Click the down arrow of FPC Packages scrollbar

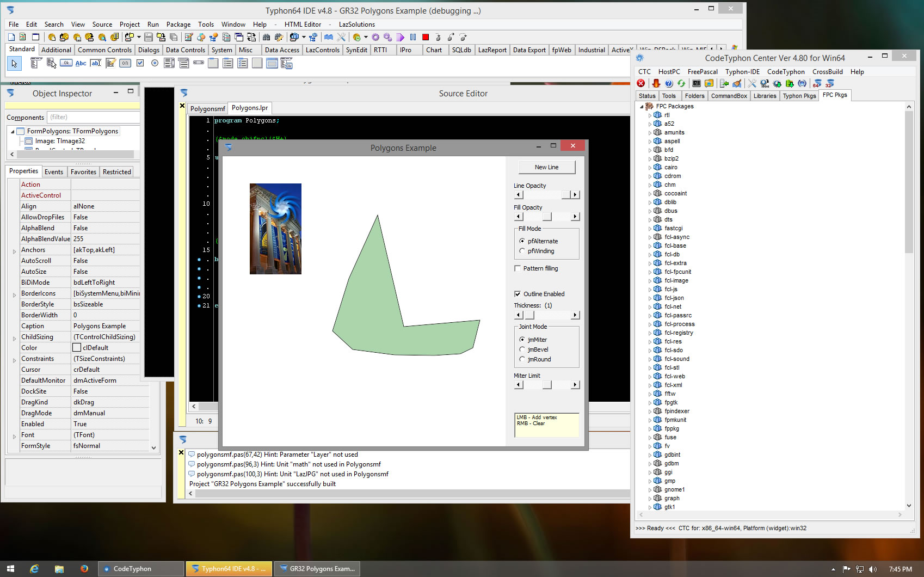tap(909, 506)
